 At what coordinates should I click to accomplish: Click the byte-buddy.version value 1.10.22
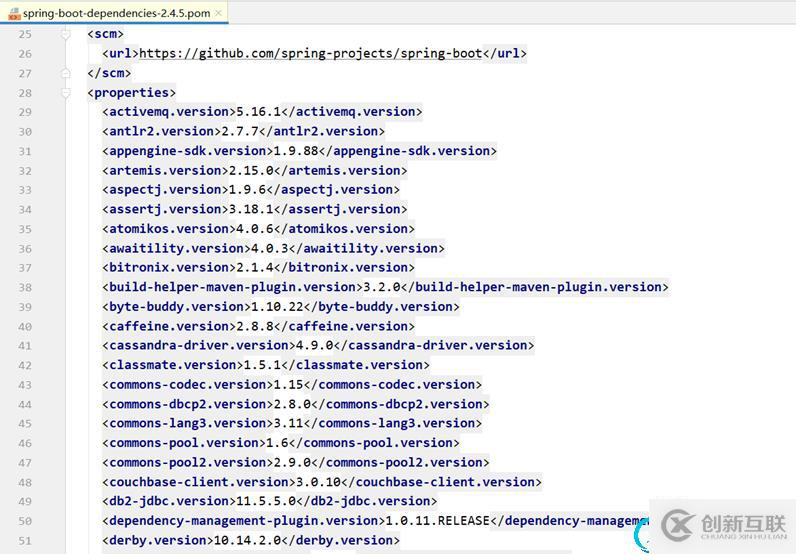click(x=277, y=307)
